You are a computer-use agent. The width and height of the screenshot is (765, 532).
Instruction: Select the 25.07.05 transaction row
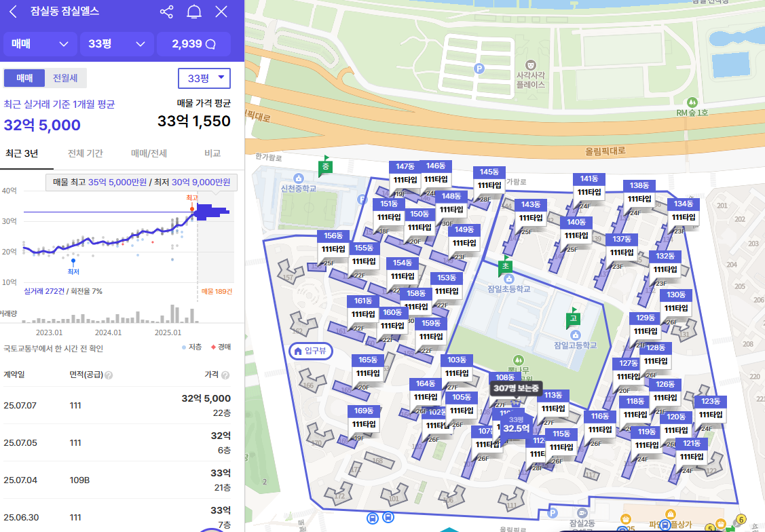click(117, 442)
